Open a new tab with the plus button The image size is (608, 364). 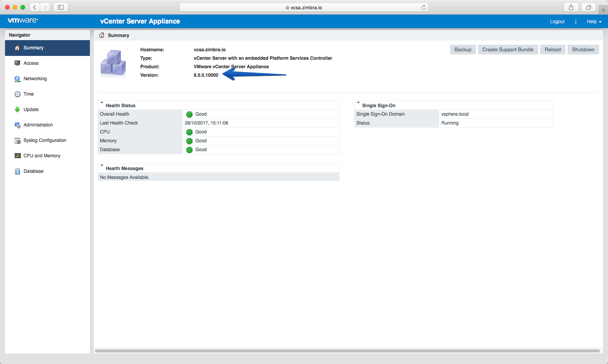click(x=603, y=10)
